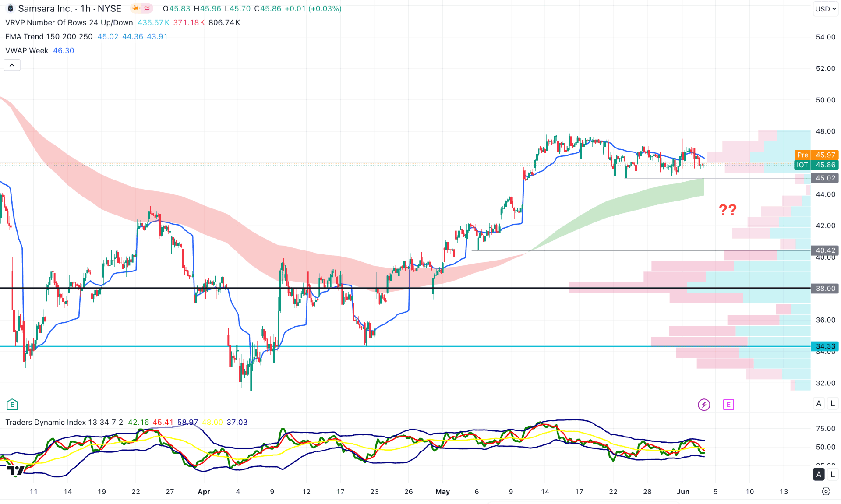Click the TradingView logo at bottom left
841x504 pixels.
(16, 470)
